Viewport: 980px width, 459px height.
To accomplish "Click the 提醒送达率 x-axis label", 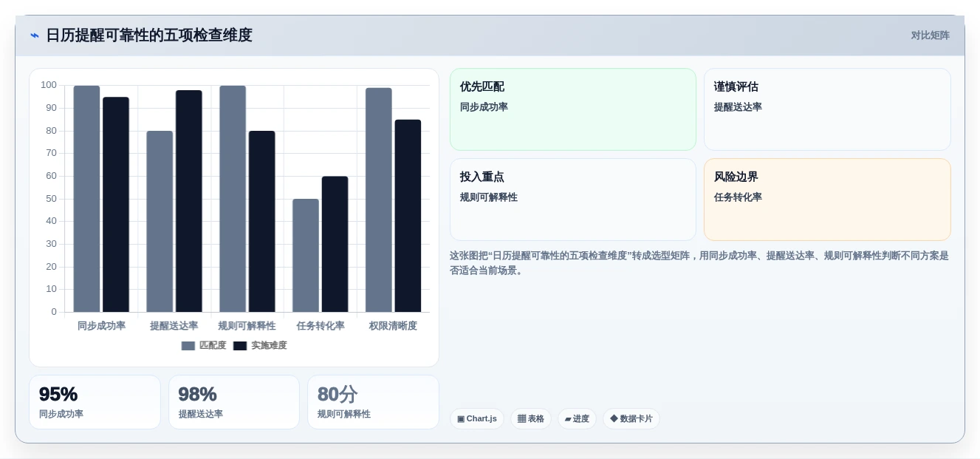I will pyautogui.click(x=174, y=326).
